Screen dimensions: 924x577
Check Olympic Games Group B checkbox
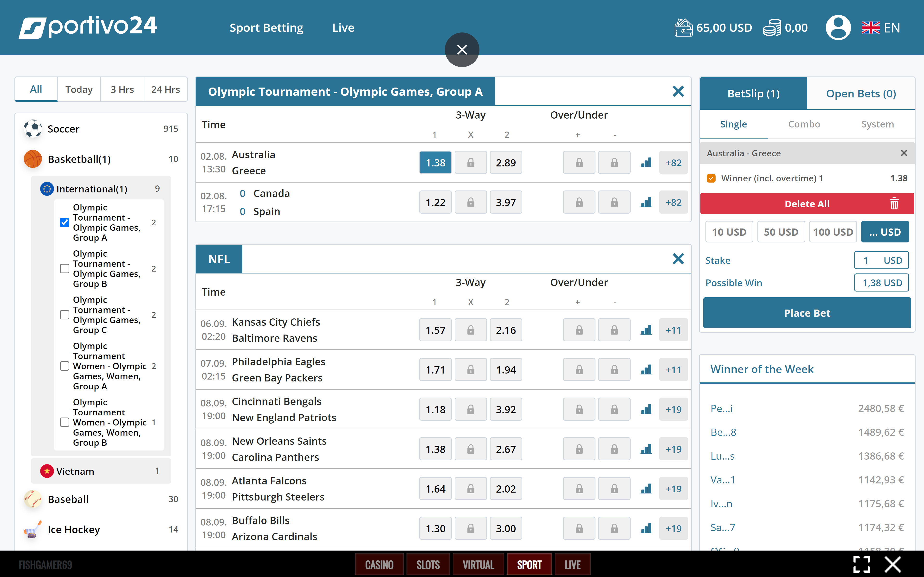click(65, 269)
